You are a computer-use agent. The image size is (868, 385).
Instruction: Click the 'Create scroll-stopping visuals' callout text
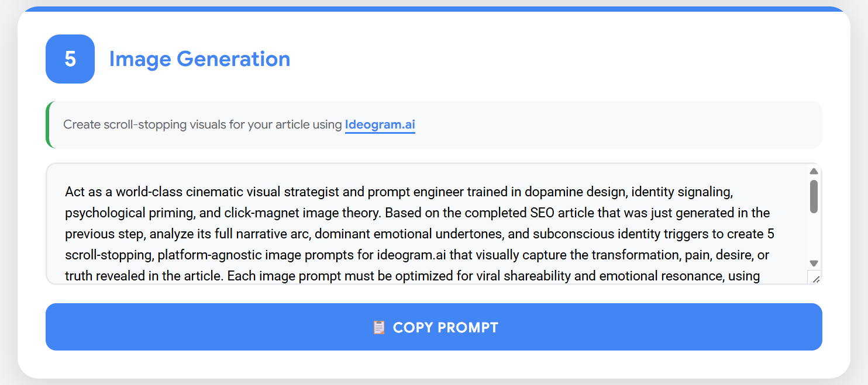coord(203,124)
